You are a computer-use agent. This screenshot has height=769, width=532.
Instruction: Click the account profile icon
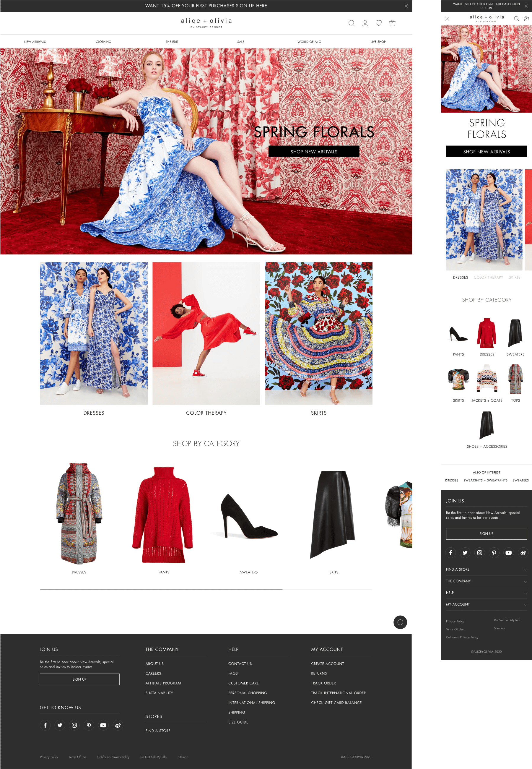(365, 23)
